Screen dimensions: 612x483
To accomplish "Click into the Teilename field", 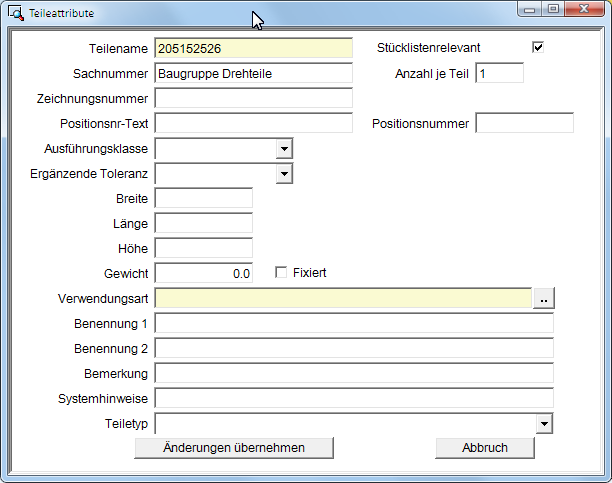I will tap(253, 48).
